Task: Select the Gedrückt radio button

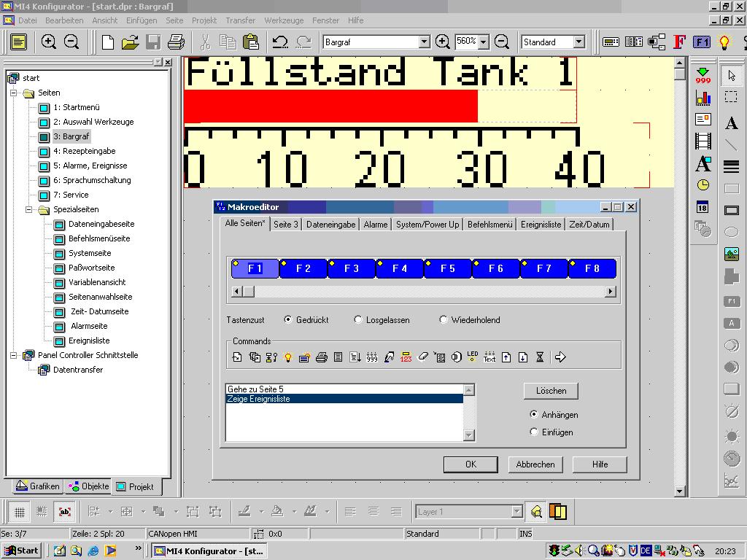Action: pyautogui.click(x=287, y=319)
